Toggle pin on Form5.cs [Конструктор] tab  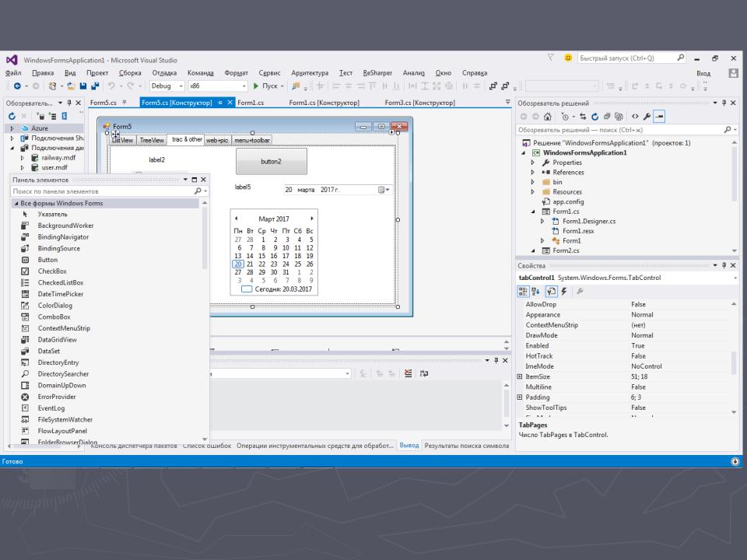[x=220, y=103]
